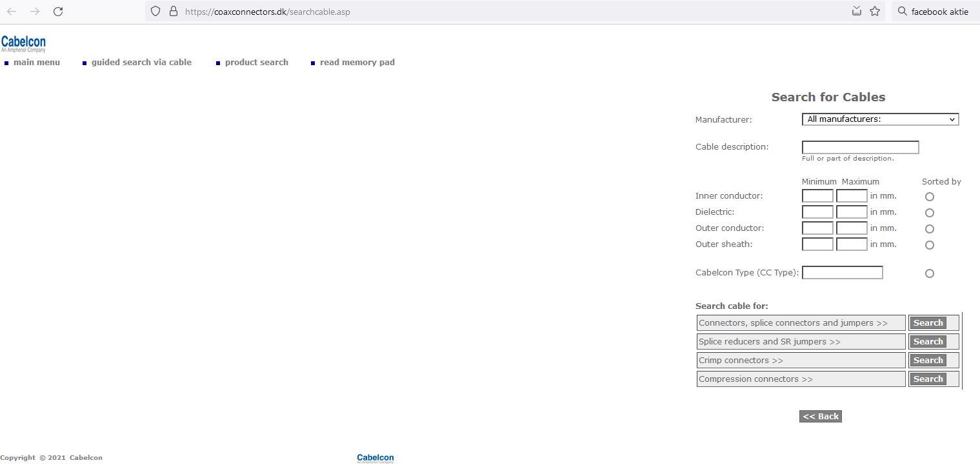980x476 pixels.
Task: Search for Compression connectors
Action: [928, 379]
